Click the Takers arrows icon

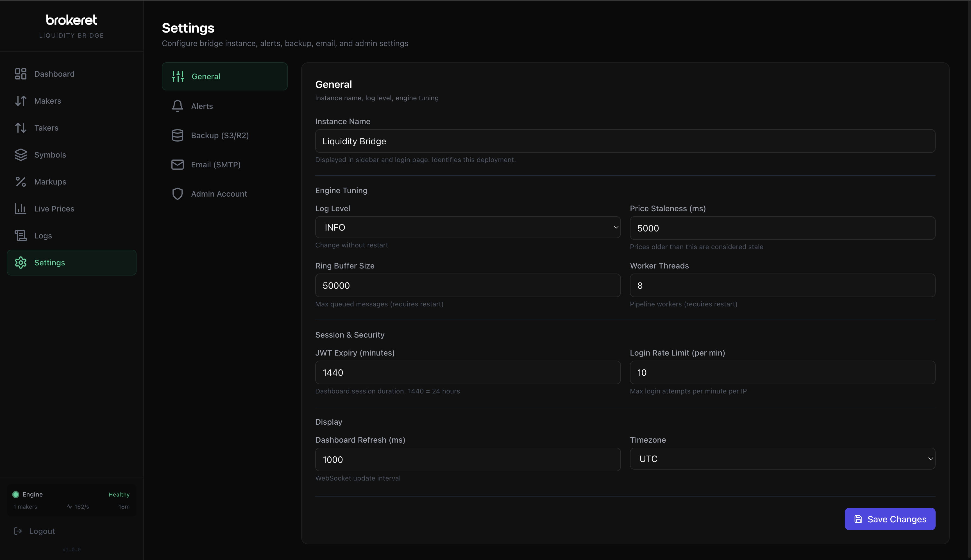pyautogui.click(x=21, y=127)
